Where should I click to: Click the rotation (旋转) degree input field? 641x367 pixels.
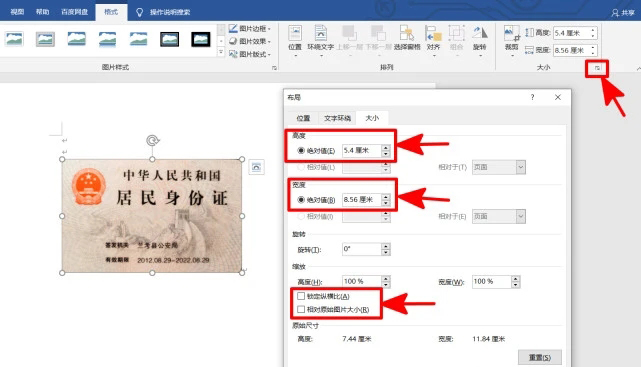pos(362,249)
